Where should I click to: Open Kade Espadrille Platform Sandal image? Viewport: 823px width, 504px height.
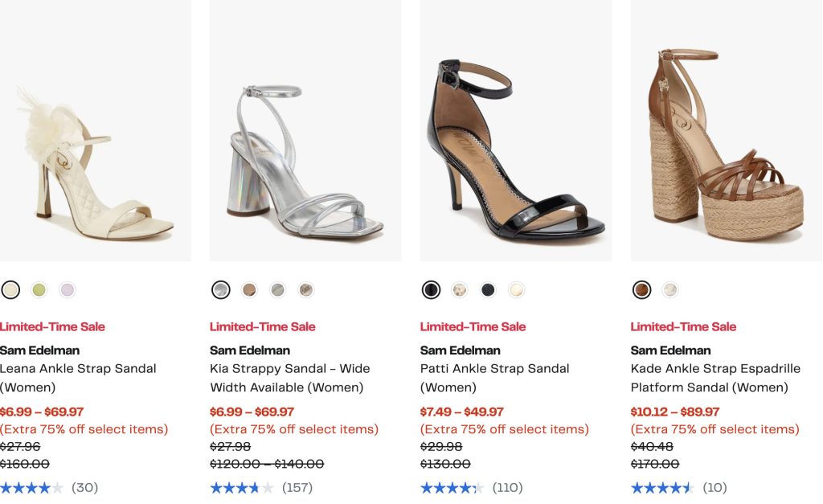pos(727,153)
